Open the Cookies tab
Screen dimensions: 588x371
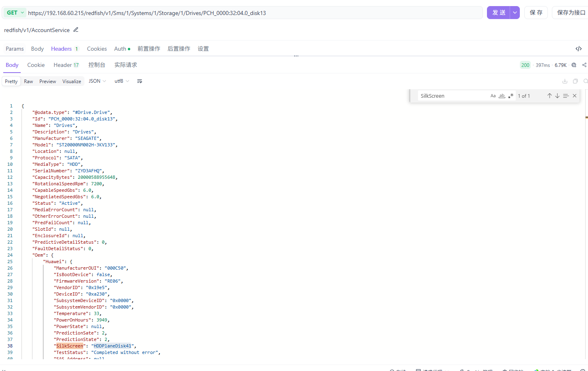[x=97, y=49]
